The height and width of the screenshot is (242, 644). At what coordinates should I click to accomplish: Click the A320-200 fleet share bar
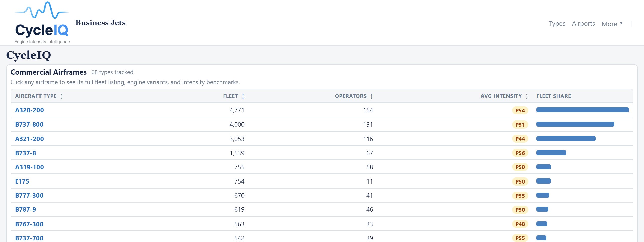[x=582, y=110]
